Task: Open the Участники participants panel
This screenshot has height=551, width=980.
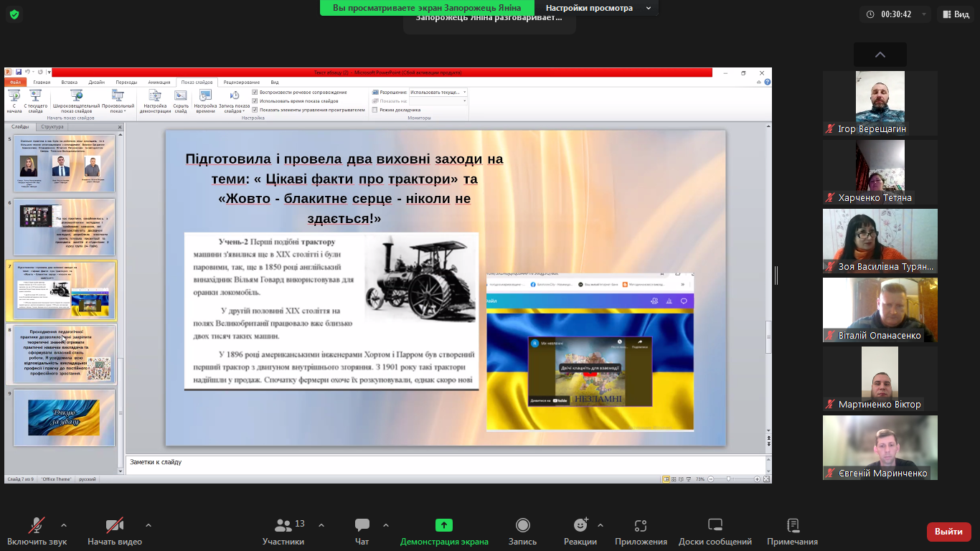Action: (283, 526)
